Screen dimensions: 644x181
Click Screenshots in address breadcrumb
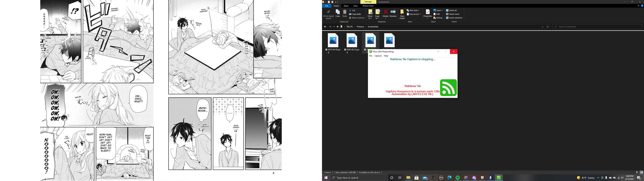click(x=373, y=26)
